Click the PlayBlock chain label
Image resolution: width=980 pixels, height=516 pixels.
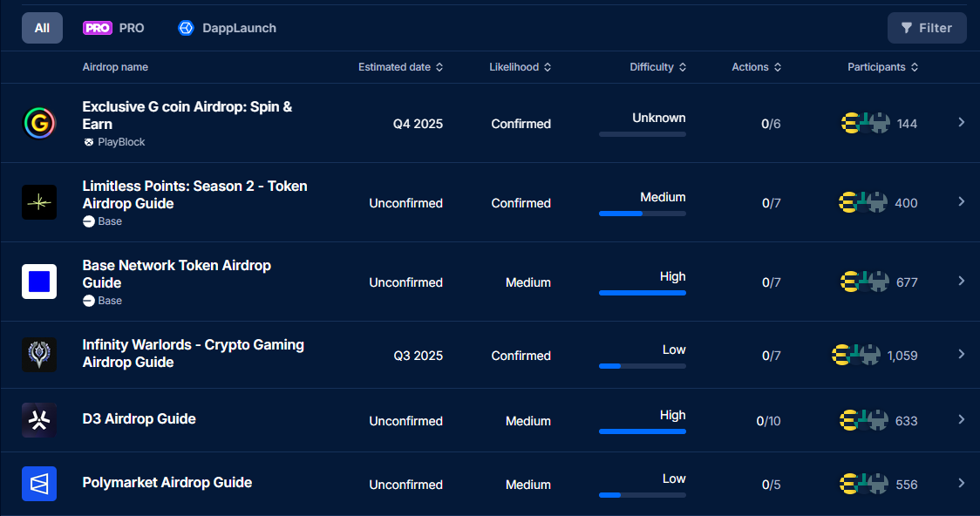point(120,142)
